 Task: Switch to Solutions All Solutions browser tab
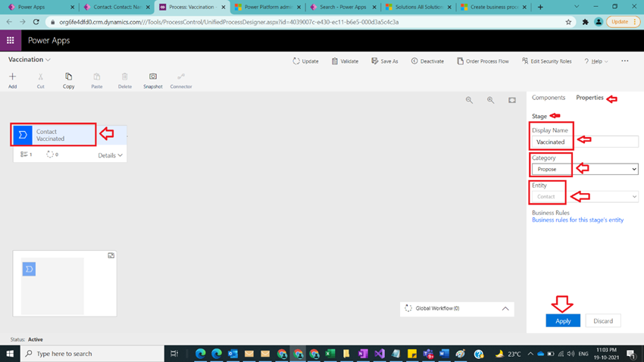[x=418, y=7]
